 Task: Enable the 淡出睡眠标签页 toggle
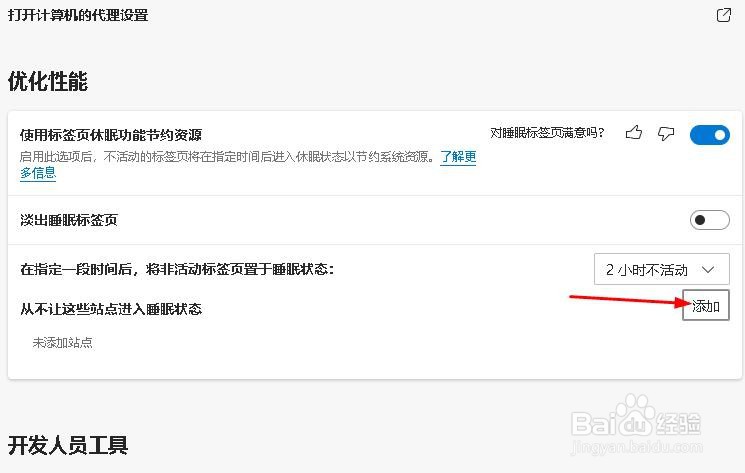coord(710,220)
